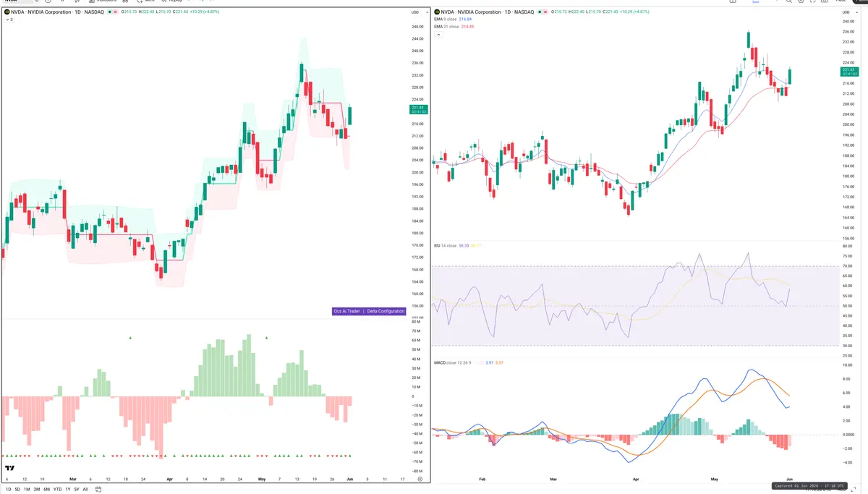Click the green market status dot on the right chart

540,12
